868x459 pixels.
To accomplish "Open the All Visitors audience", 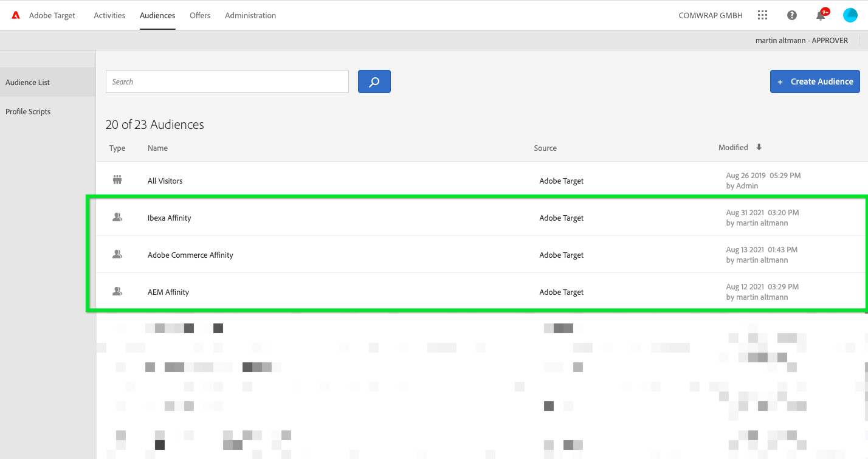I will [x=165, y=181].
